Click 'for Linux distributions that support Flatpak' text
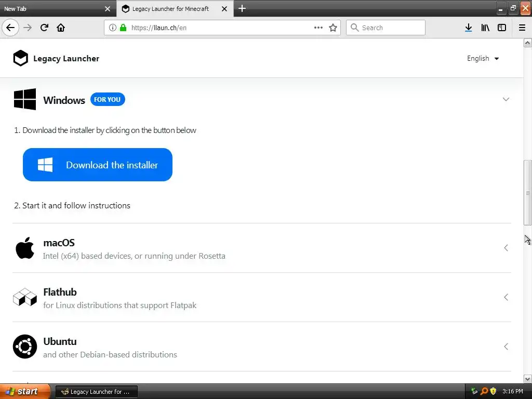 pyautogui.click(x=120, y=305)
